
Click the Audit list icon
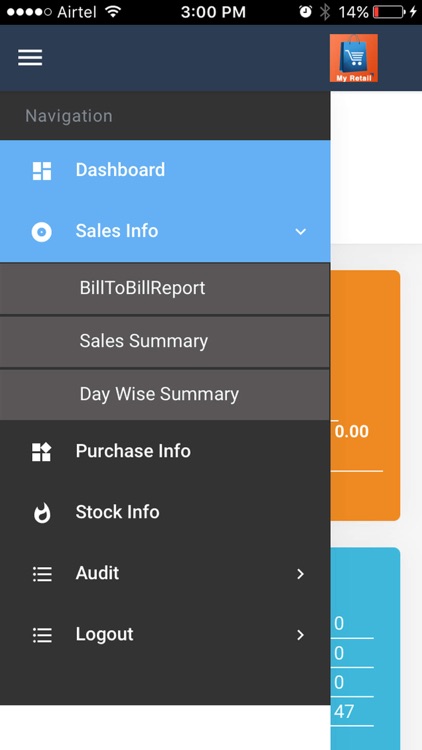click(42, 574)
